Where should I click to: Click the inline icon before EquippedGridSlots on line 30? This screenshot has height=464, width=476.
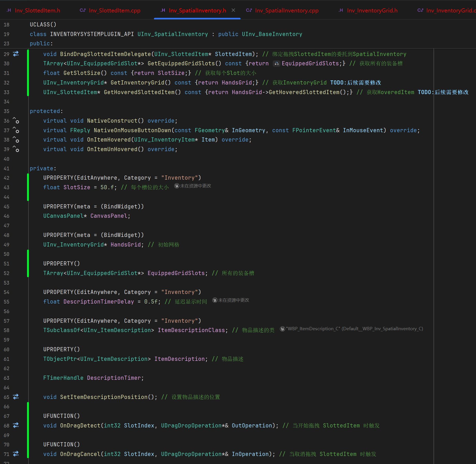tap(277, 64)
